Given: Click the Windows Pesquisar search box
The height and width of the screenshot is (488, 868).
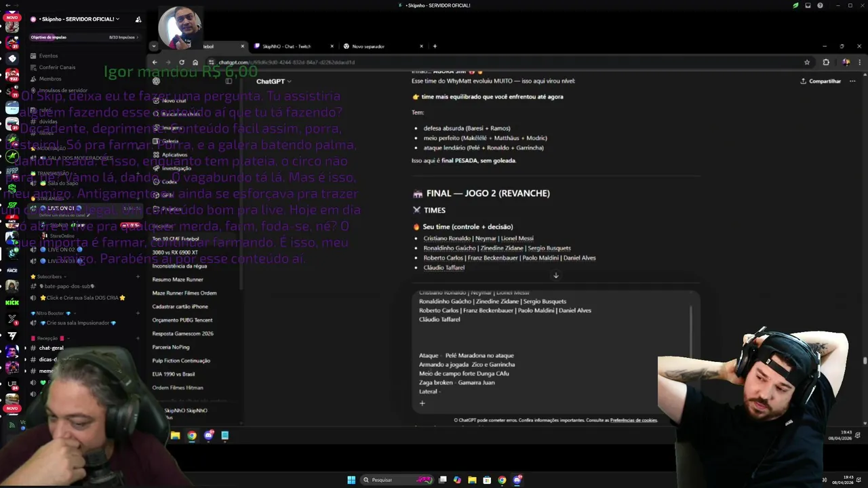Looking at the screenshot, I should click(397, 480).
